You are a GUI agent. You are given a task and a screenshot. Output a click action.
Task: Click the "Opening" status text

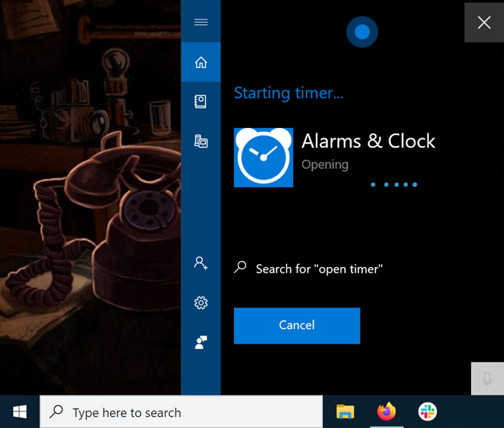pyautogui.click(x=325, y=165)
